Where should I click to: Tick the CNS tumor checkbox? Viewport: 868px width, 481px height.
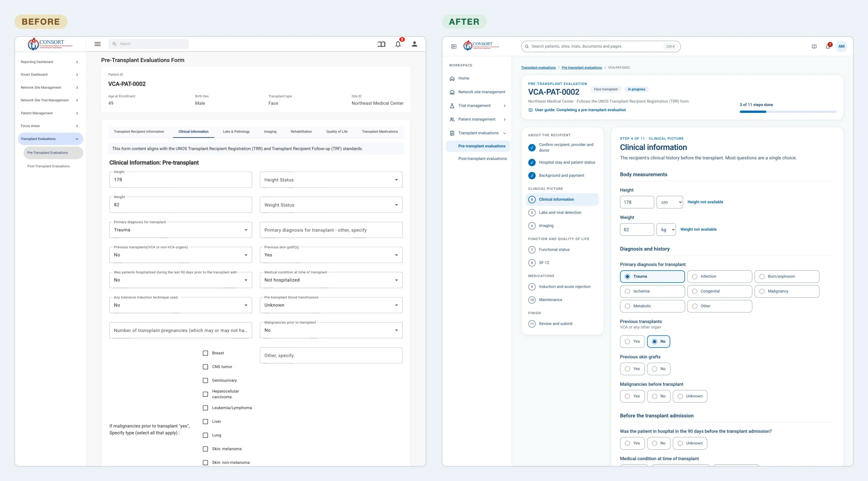(x=205, y=367)
